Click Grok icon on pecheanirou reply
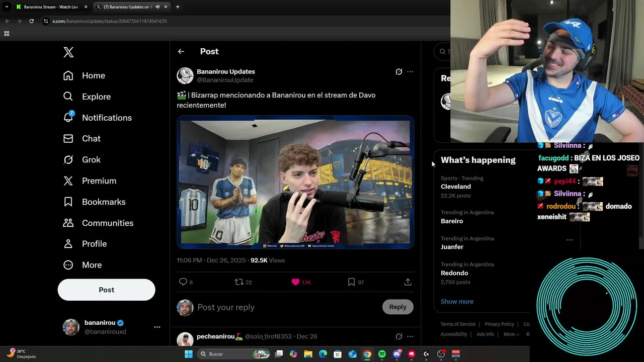The image size is (644, 362). pos(398,336)
